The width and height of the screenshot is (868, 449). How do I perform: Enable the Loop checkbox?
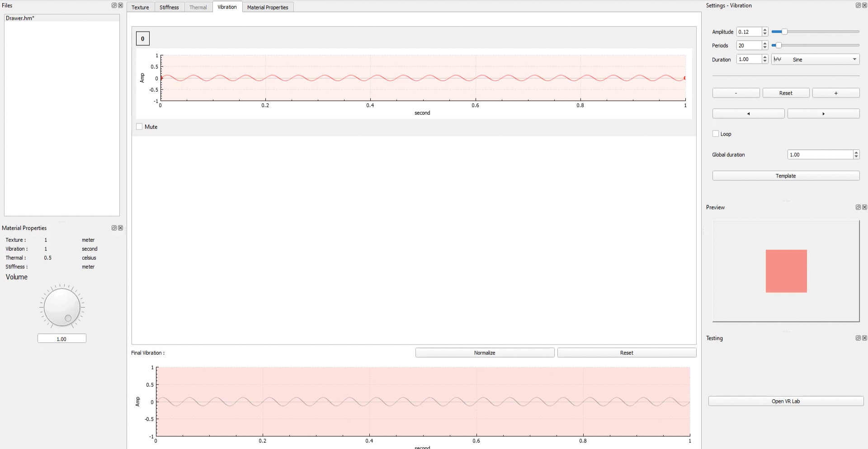coord(716,134)
